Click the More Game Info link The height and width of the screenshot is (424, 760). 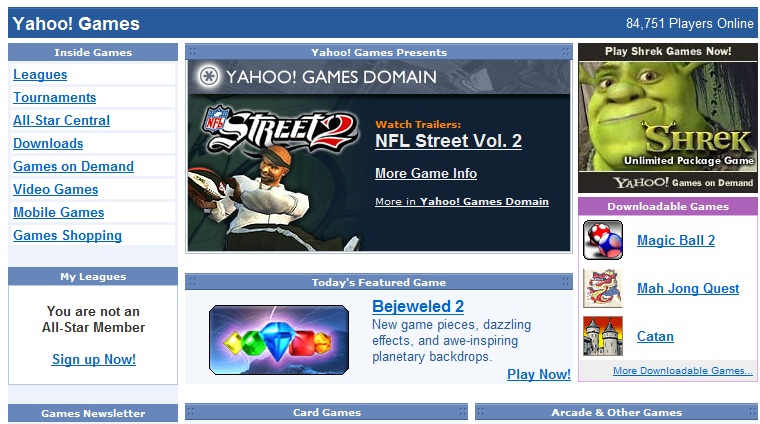[x=425, y=174]
